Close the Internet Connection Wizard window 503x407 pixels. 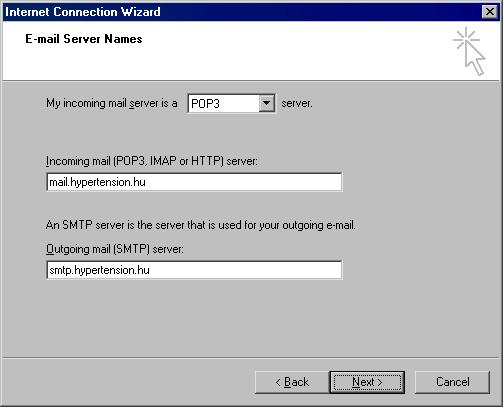tap(490, 12)
